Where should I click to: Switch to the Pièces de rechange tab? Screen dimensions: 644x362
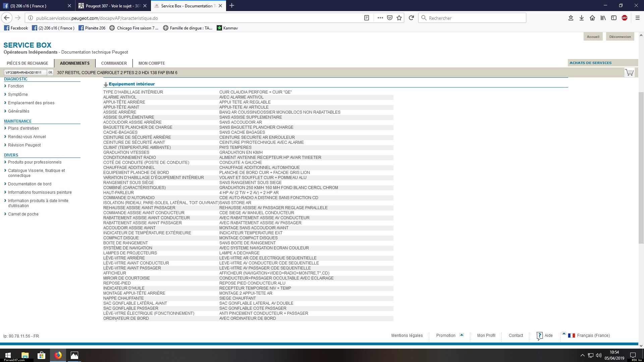pos(28,63)
